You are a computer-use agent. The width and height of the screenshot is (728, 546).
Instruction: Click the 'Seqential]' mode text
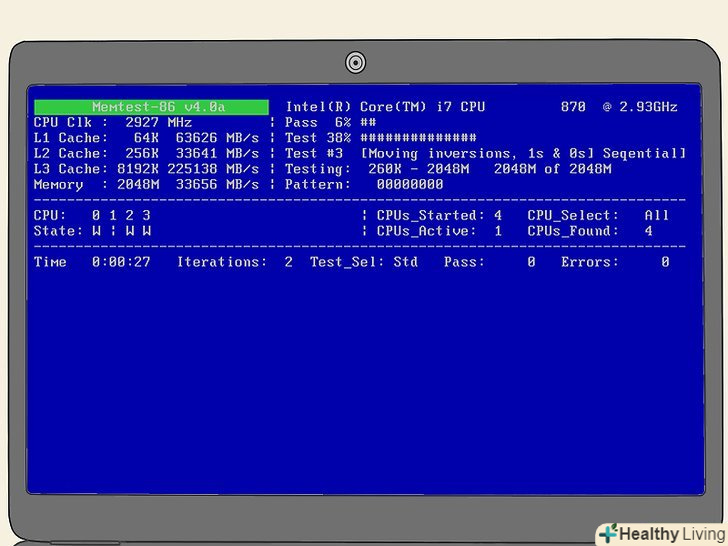tap(644, 154)
